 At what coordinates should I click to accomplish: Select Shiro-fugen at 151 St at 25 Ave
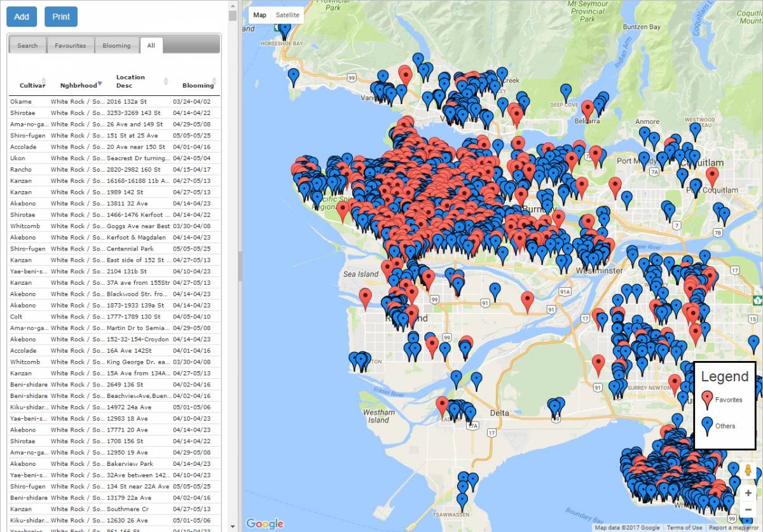(x=114, y=135)
